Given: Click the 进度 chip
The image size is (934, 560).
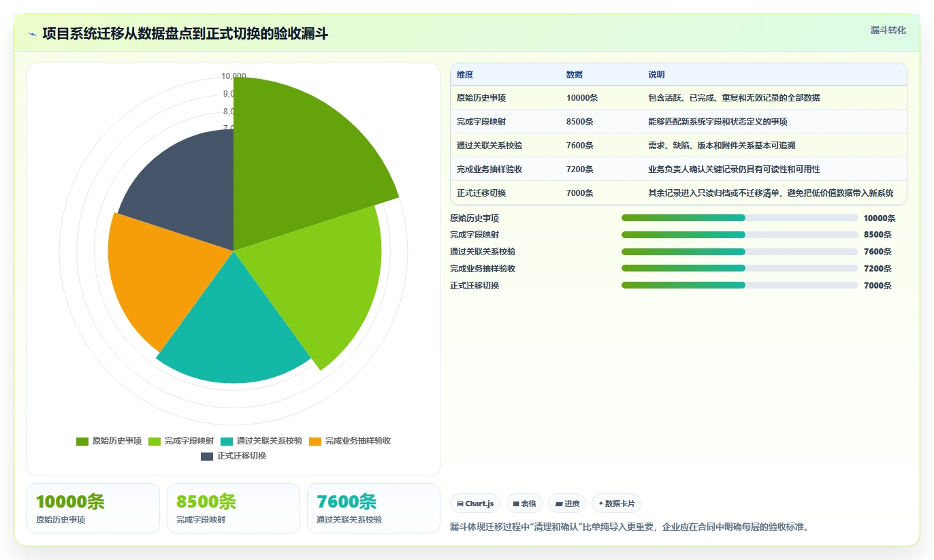Looking at the screenshot, I should (x=567, y=504).
